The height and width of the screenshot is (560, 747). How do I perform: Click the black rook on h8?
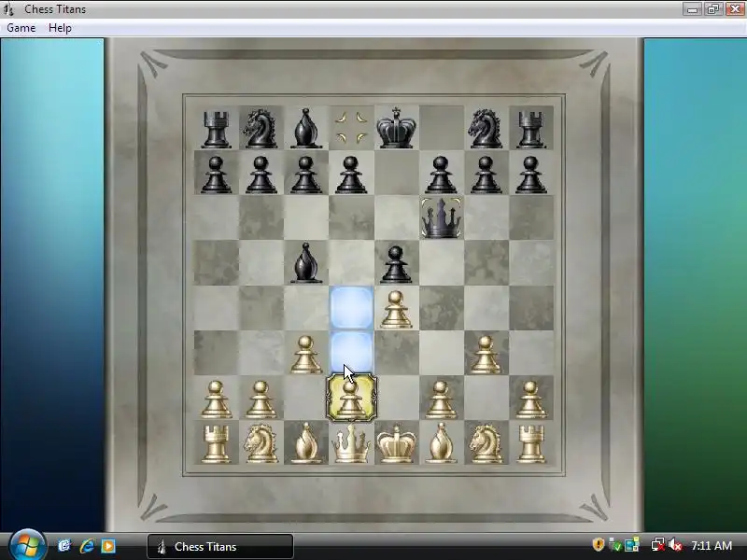[530, 129]
